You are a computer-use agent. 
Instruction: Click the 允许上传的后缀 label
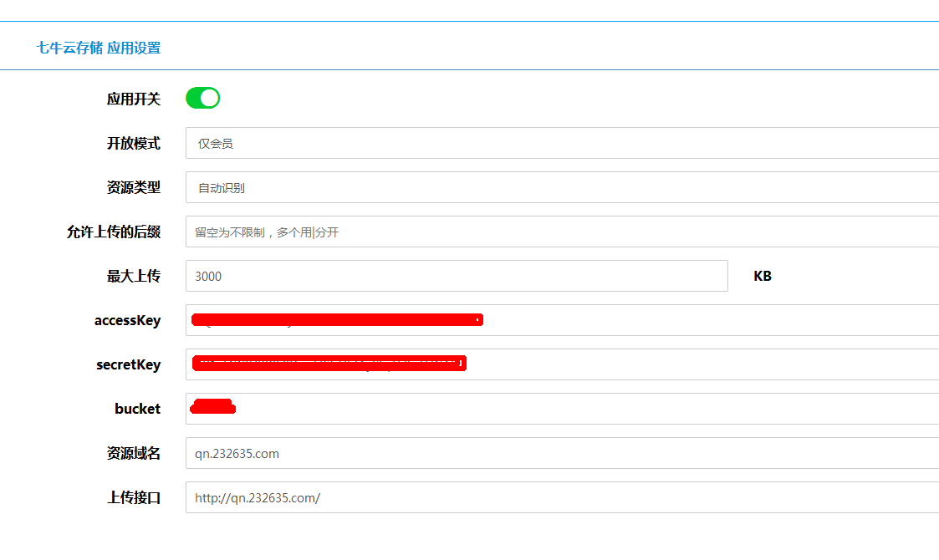click(x=114, y=232)
